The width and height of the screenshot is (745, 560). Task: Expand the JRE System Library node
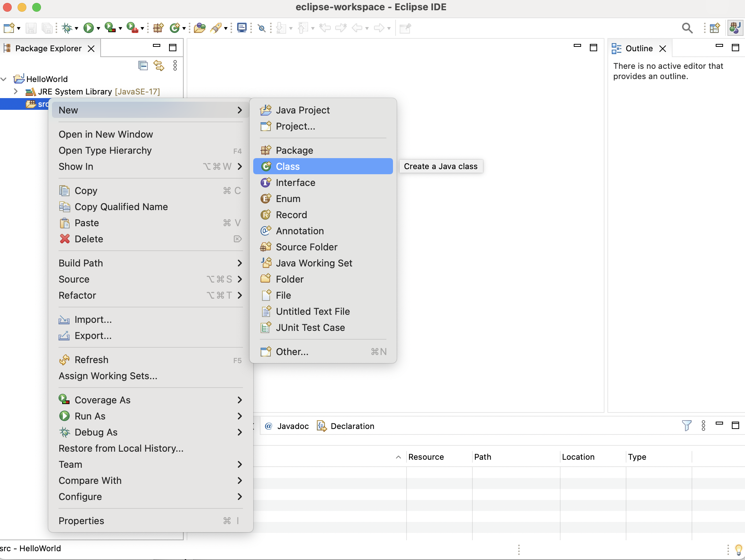(16, 92)
